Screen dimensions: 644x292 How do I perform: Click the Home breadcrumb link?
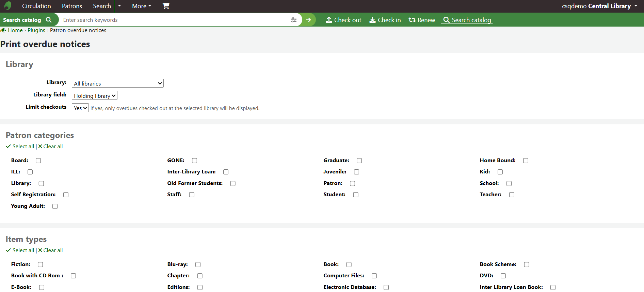(x=15, y=30)
